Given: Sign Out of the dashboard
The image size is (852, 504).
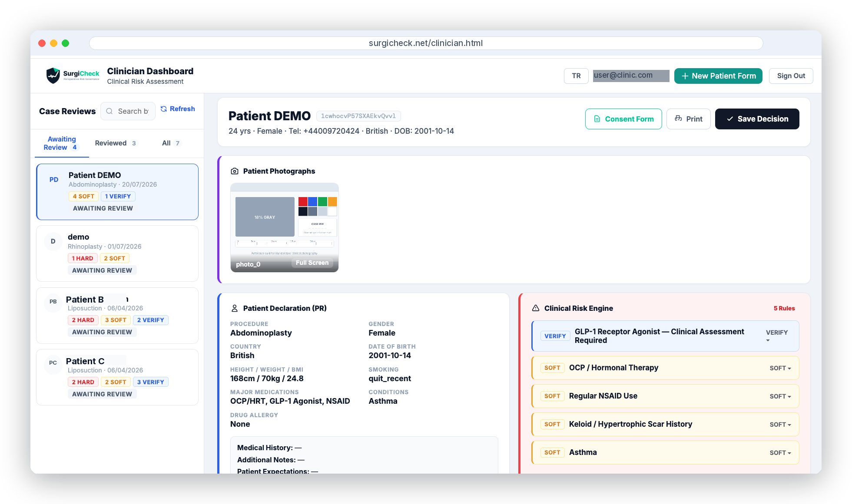Looking at the screenshot, I should coord(791,76).
